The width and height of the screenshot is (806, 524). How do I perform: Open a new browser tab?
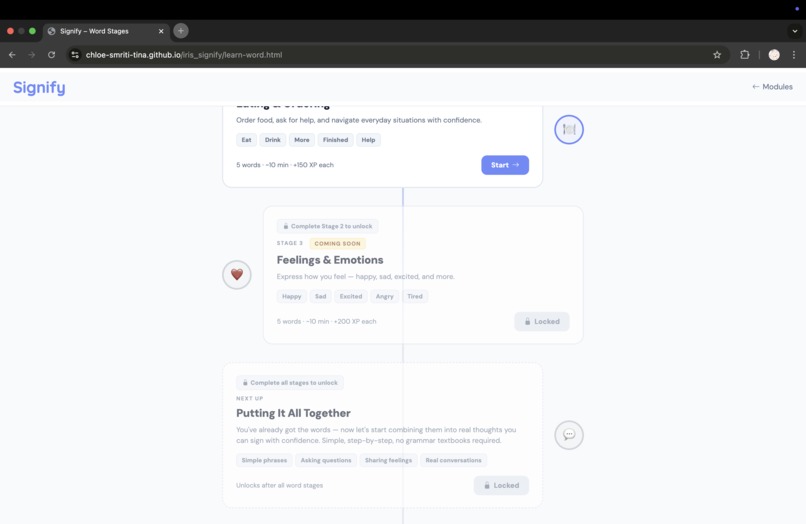pos(181,31)
